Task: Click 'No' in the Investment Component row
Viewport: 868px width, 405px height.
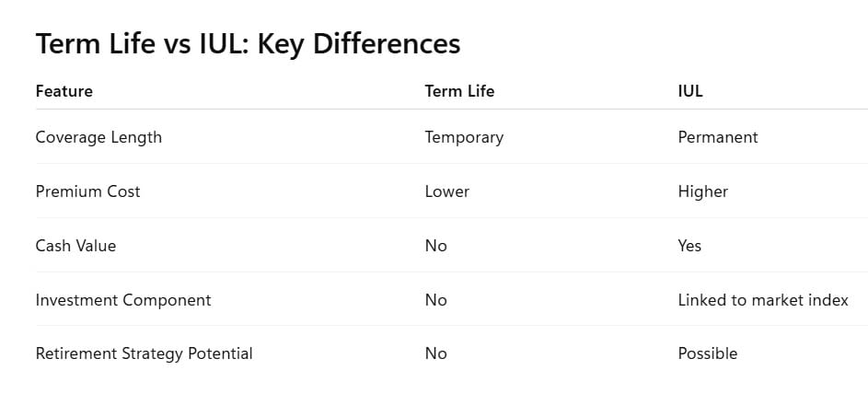Action: point(435,300)
